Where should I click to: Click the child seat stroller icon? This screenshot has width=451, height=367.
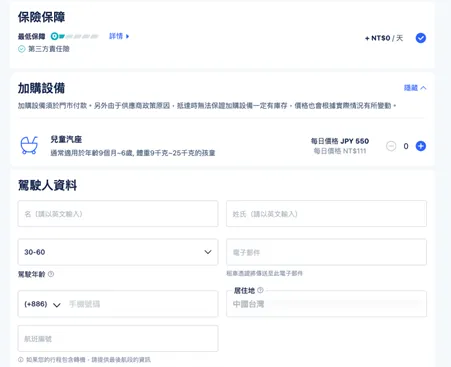pyautogui.click(x=29, y=145)
